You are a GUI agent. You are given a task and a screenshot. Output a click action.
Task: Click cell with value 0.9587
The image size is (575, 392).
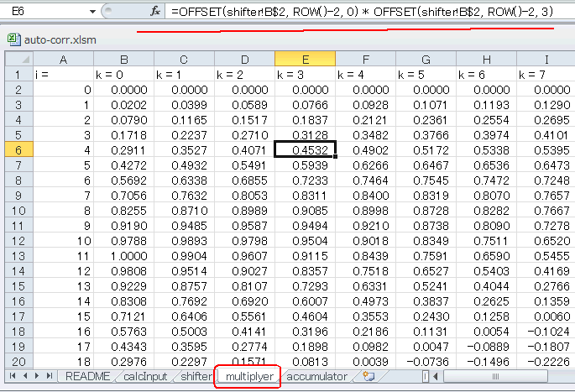(244, 226)
